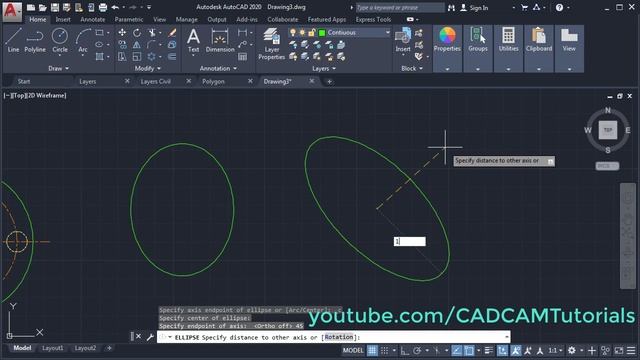Screen dimensions: 640x360
Task: Toggle polar tracking in status bar
Action: (417, 350)
